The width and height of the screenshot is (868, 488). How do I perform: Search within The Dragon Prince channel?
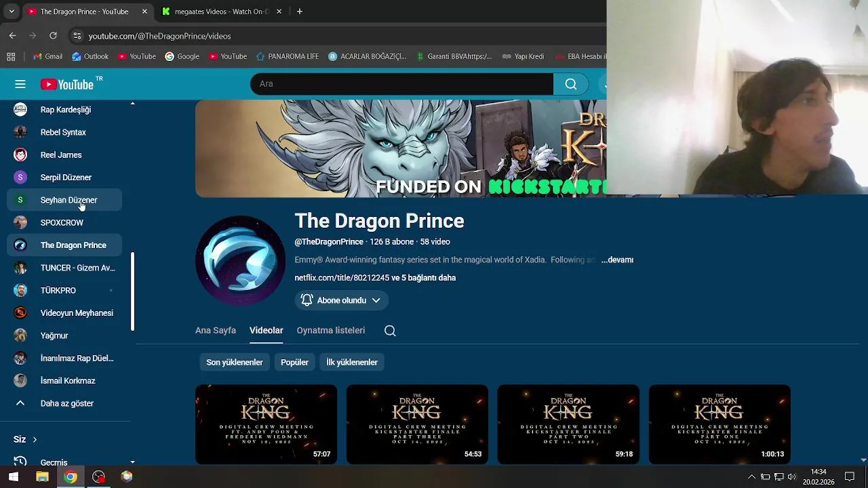(390, 331)
